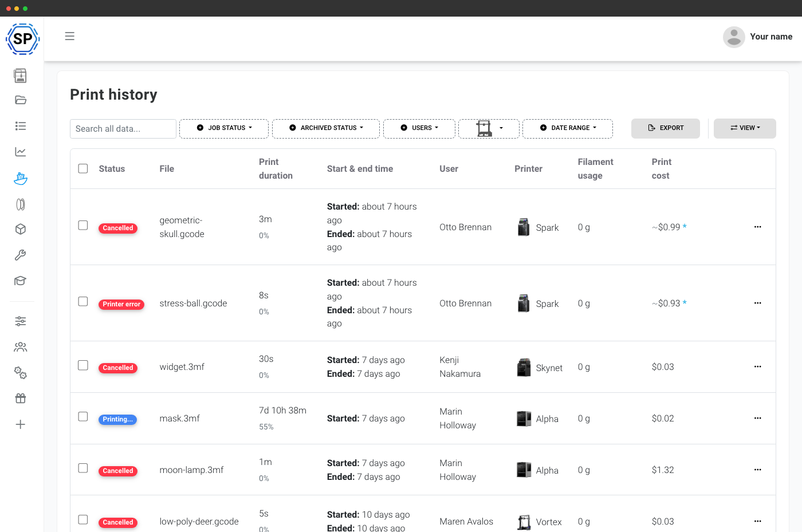
Task: Click Kenji Nakamura user cell
Action: point(460,367)
